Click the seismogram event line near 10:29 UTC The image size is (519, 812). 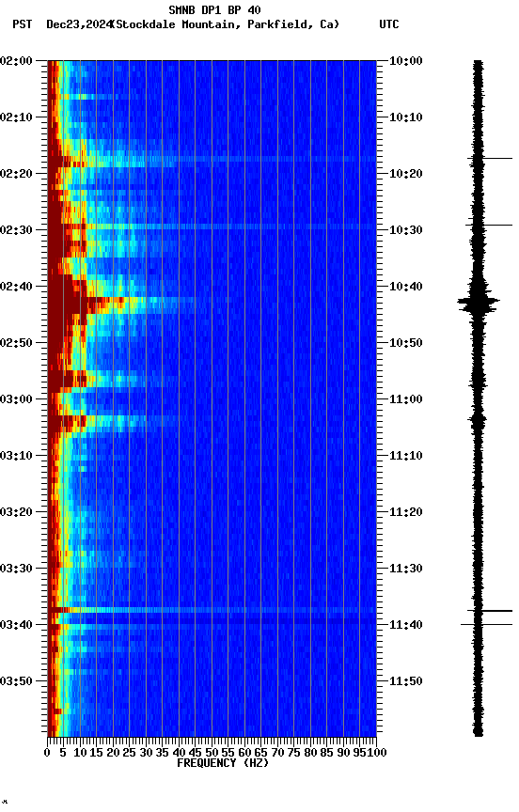489,226
